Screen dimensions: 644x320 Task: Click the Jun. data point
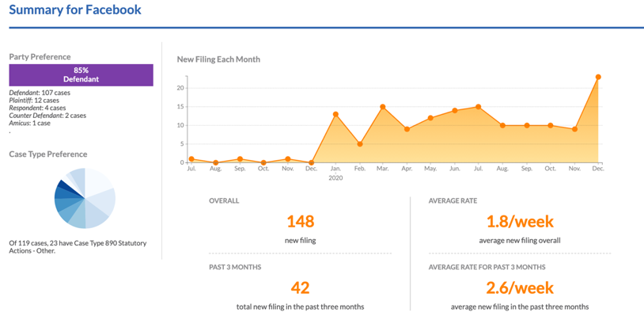(455, 111)
